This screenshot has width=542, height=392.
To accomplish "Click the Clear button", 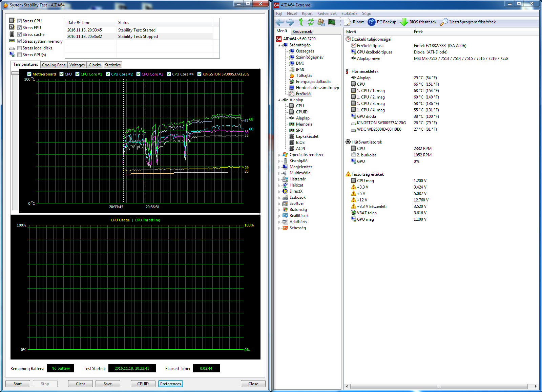I will tap(80, 384).
